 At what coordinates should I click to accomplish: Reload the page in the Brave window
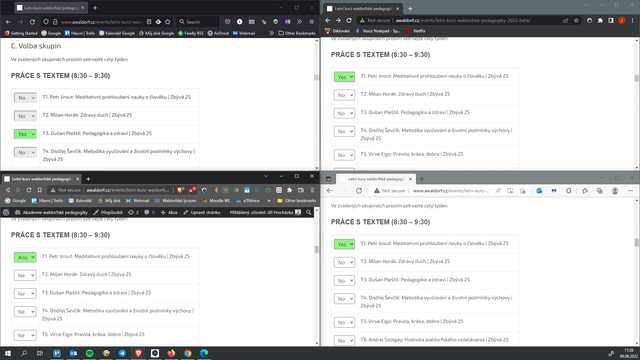pos(29,190)
